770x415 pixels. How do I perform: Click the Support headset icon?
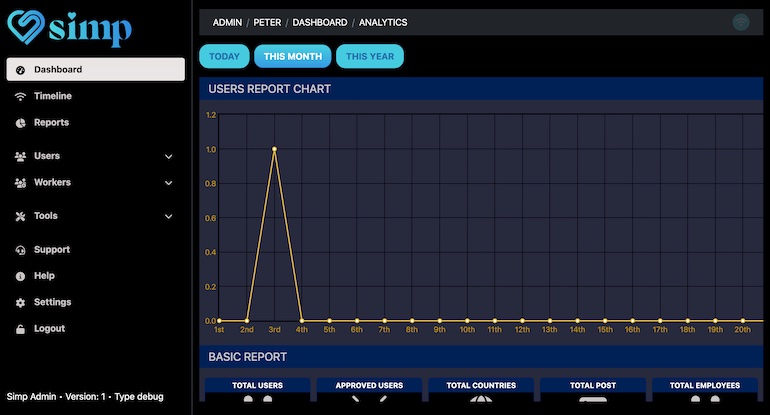pos(21,250)
